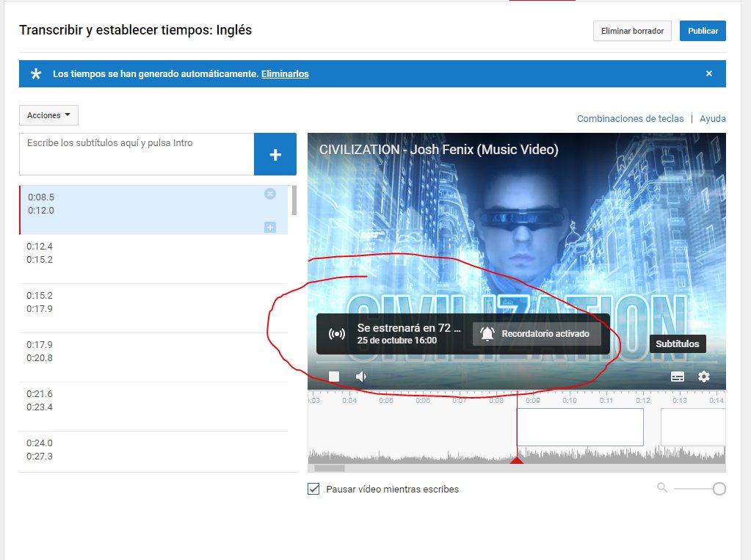Image resolution: width=751 pixels, height=560 pixels.
Task: Click the red playhead marker on the waveform
Action: (516, 460)
